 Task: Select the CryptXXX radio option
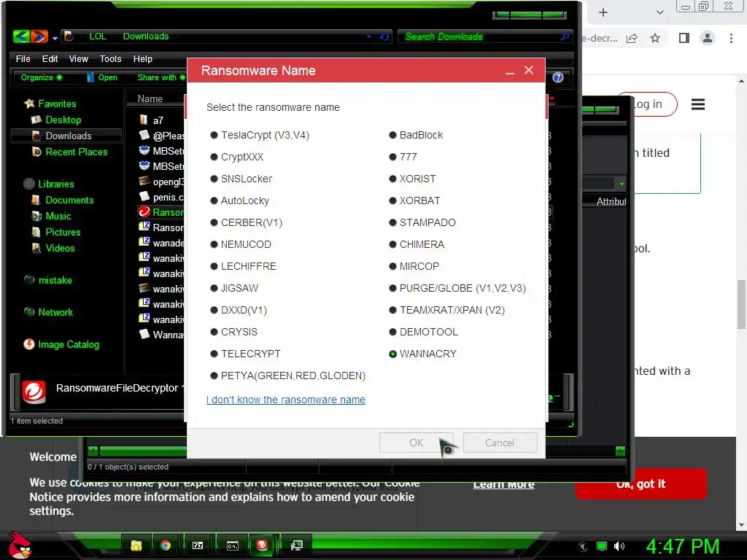pyautogui.click(x=237, y=157)
